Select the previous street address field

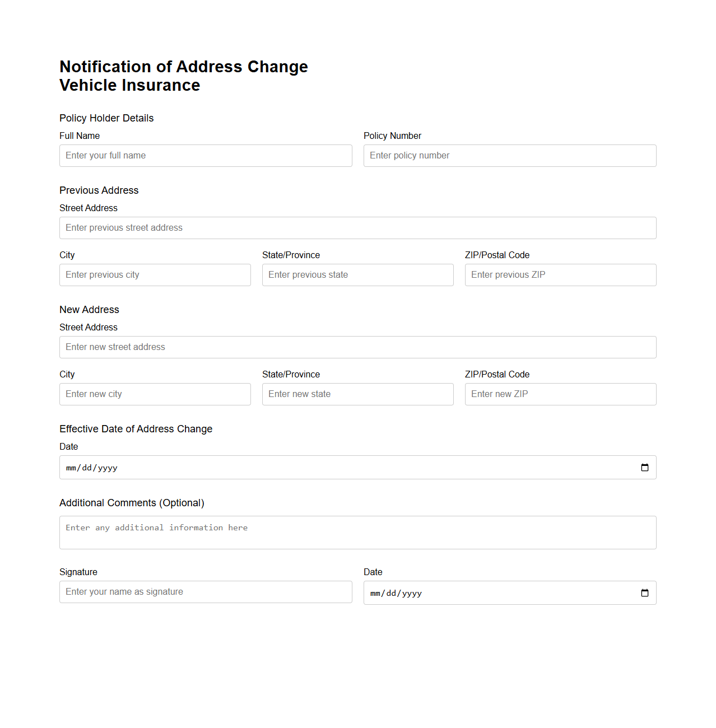pyautogui.click(x=357, y=228)
